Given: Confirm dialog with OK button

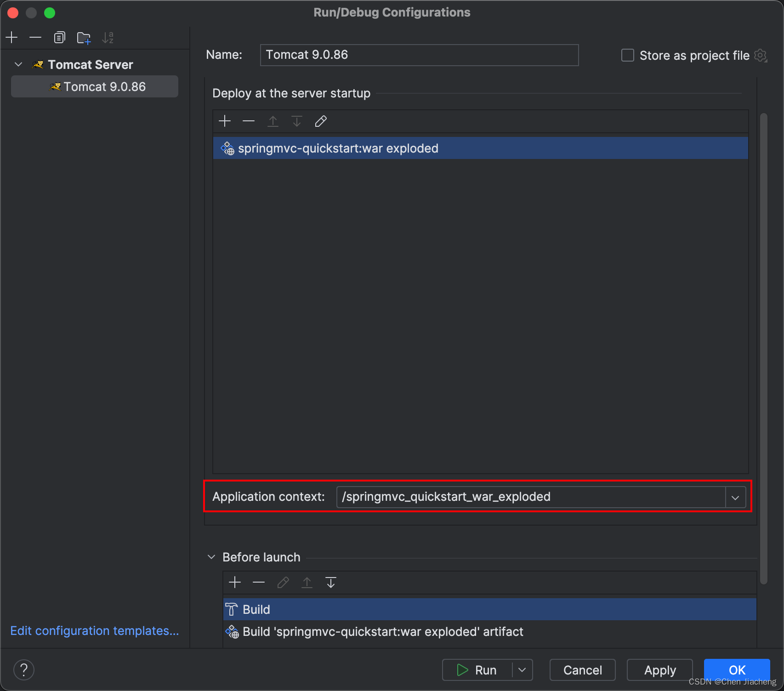Looking at the screenshot, I should click(737, 670).
